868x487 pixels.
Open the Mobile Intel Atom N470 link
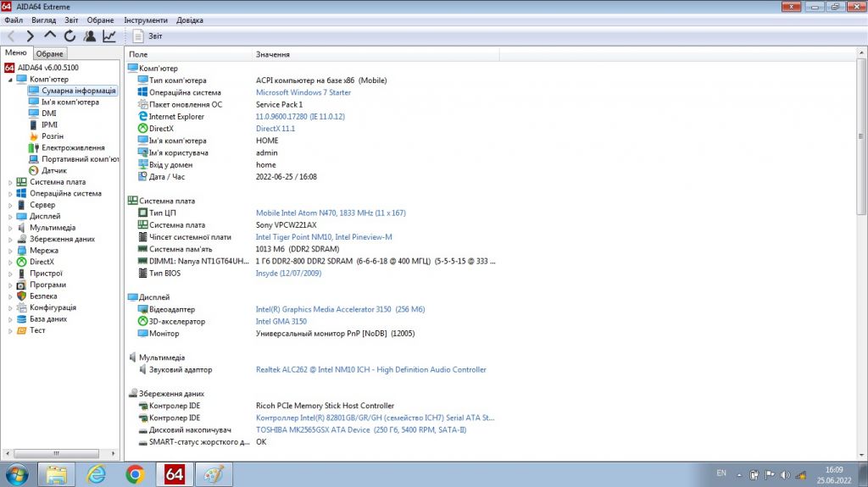click(x=331, y=213)
